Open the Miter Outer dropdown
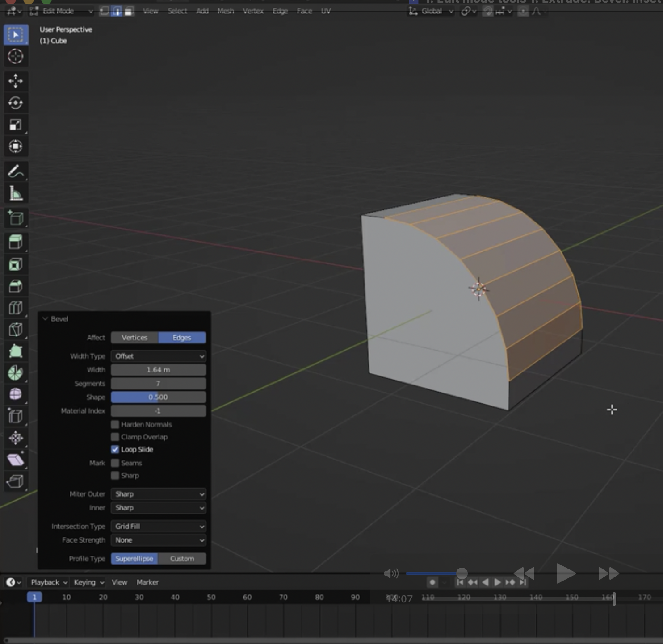 [x=159, y=494]
